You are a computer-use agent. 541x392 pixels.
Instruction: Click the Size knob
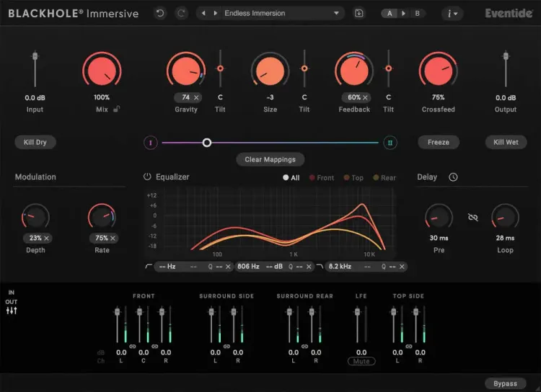coord(270,71)
